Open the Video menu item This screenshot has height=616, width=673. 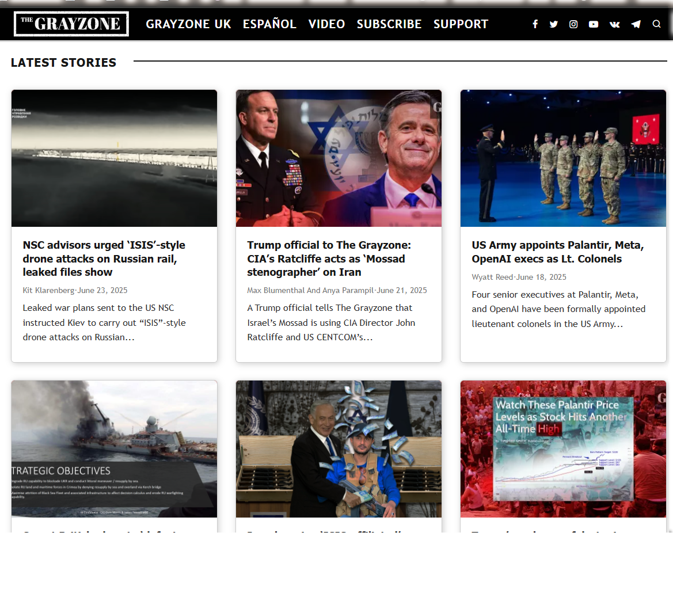(x=326, y=24)
